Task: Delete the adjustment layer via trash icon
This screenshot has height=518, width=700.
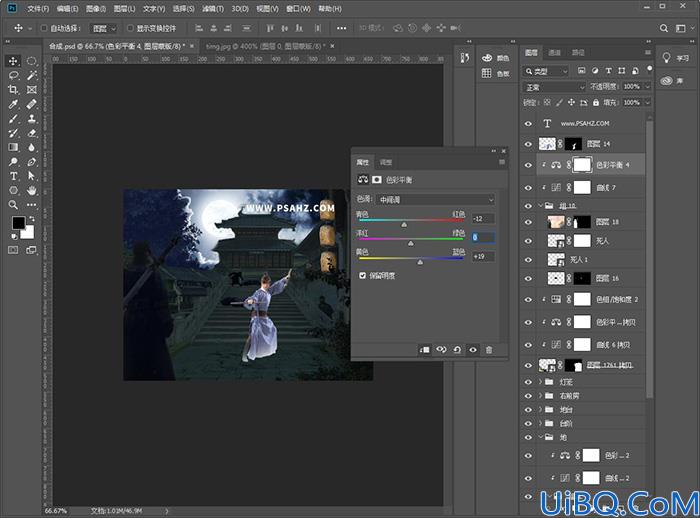Action: tap(489, 350)
